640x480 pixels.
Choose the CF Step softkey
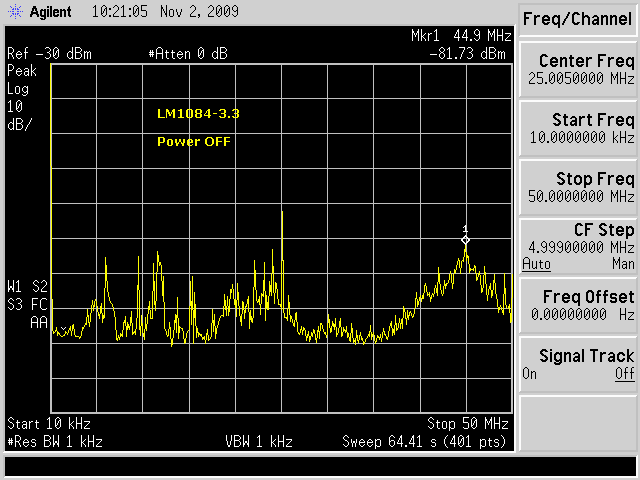coord(577,247)
